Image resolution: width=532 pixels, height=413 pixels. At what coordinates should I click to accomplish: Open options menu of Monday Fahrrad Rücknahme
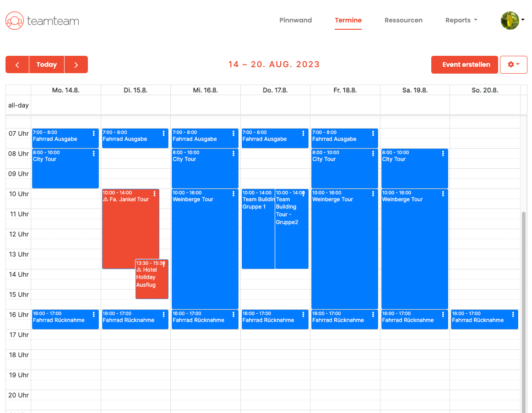pos(94,314)
